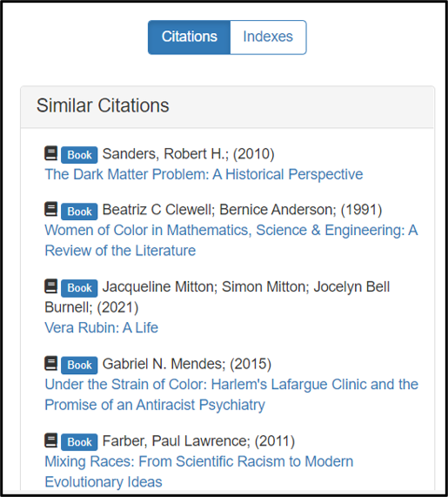Viewport: 448px width, 497px height.
Task: Click the Book badge on Mendes entry
Action: click(79, 366)
